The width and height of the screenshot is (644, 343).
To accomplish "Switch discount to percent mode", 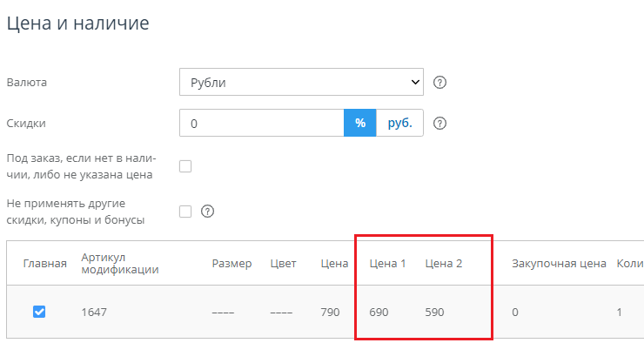I will coord(359,123).
